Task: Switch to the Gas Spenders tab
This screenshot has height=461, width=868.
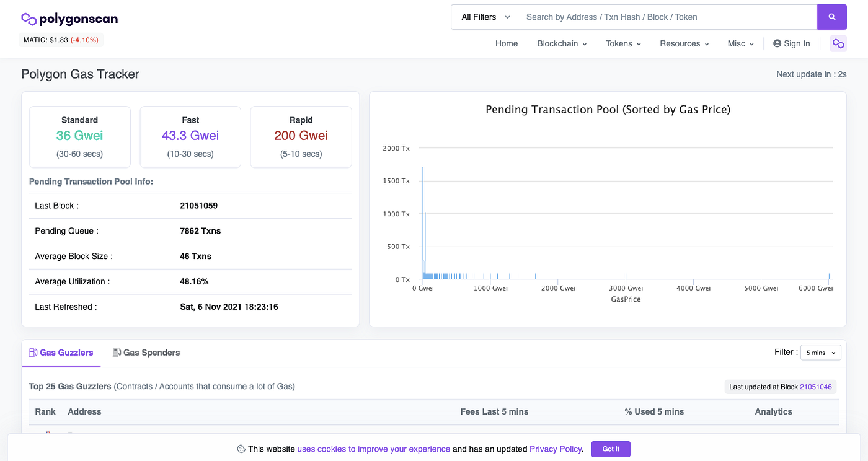Action: 146,353
